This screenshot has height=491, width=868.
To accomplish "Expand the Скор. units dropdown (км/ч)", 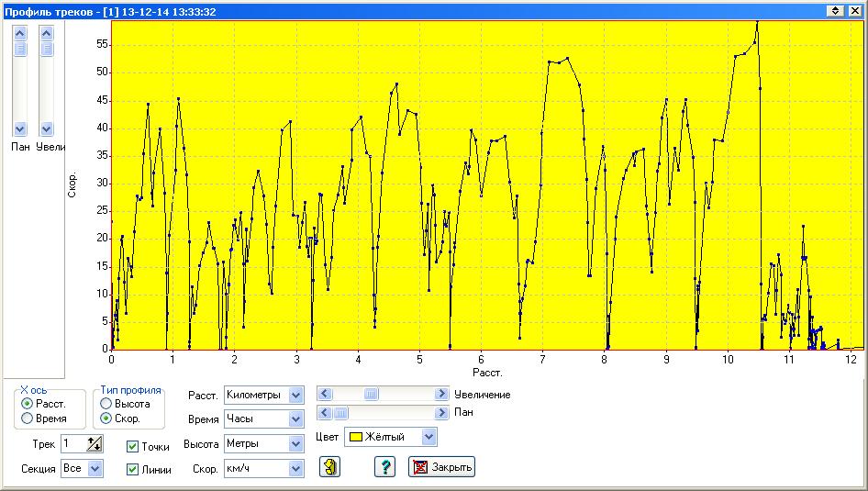I will point(295,469).
